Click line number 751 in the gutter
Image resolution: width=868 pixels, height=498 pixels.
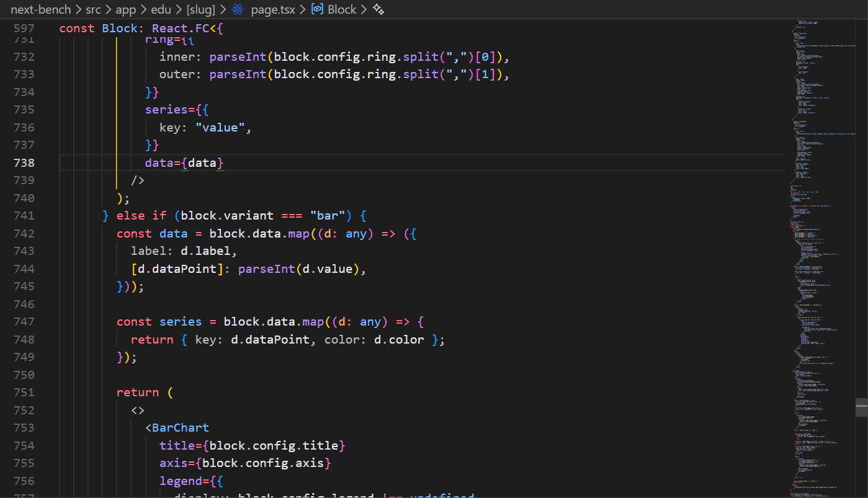[x=24, y=393]
